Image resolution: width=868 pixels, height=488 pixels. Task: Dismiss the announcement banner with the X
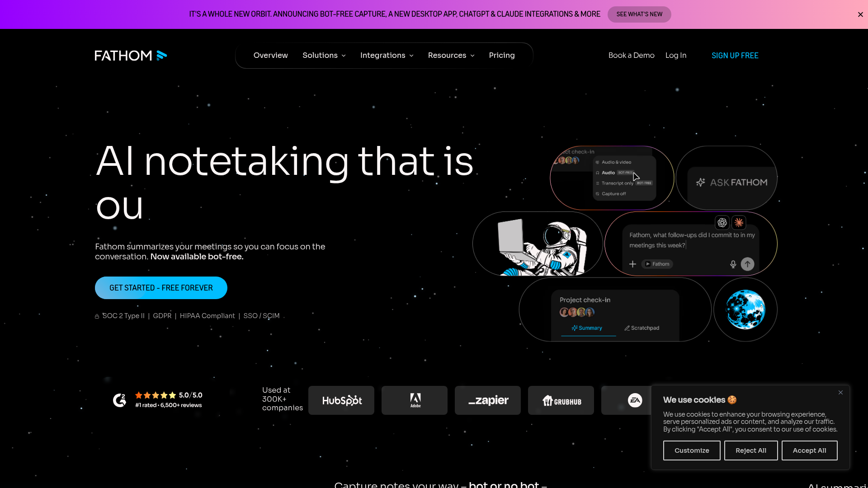coord(860,14)
